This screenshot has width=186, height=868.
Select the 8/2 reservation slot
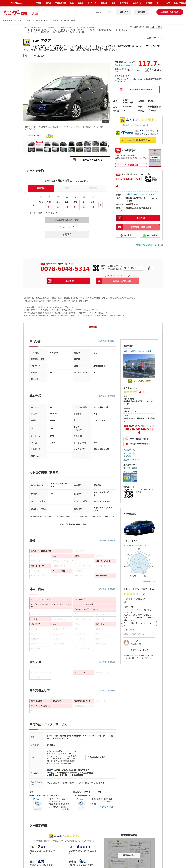point(66,205)
